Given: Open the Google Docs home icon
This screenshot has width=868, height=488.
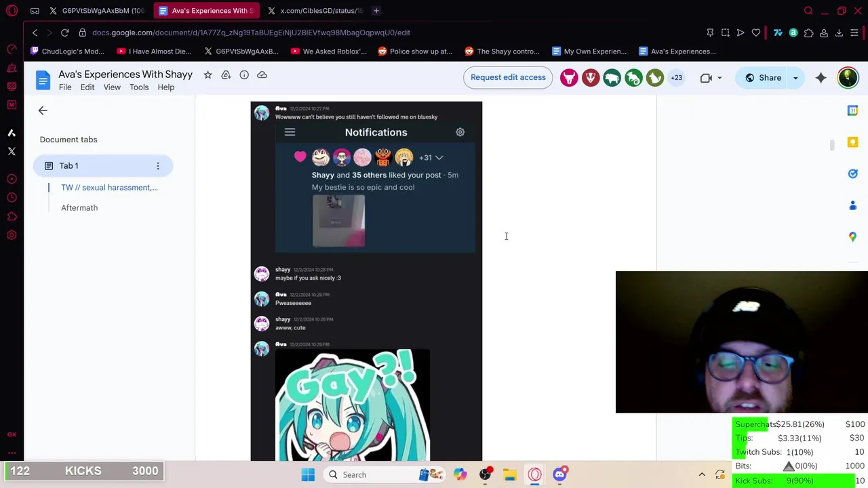Looking at the screenshot, I should tap(43, 81).
